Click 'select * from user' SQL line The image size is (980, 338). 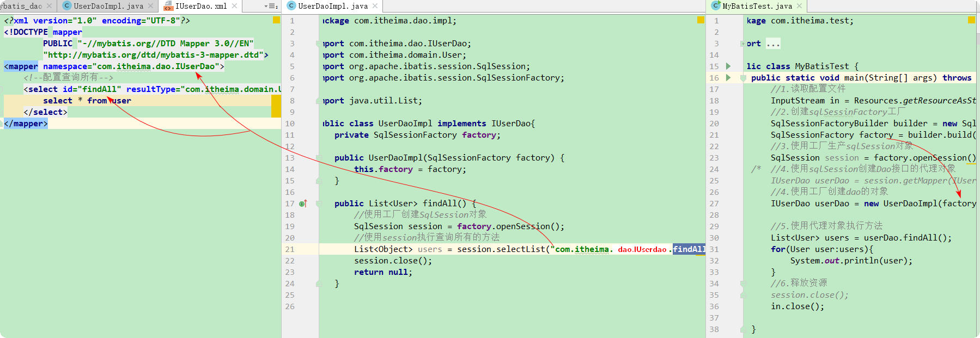point(87,101)
